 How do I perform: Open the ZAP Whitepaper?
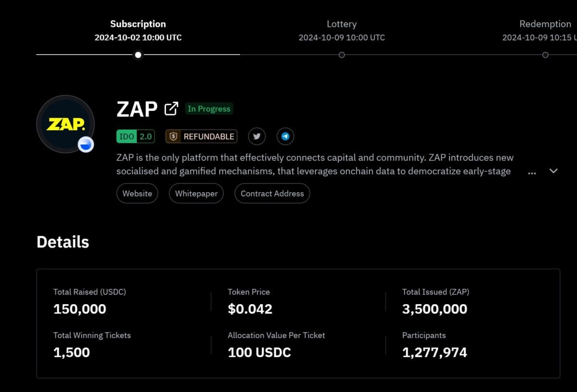coord(196,194)
